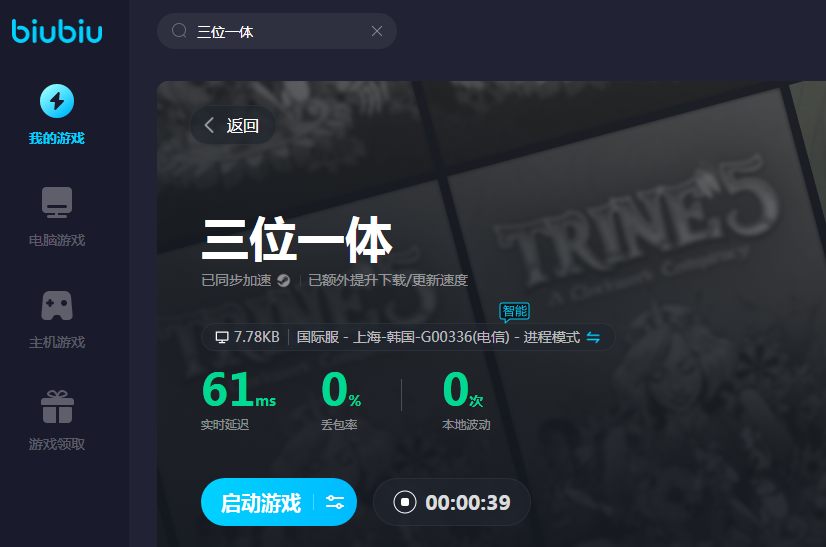Stop acceleration with the stop button
826x547 pixels.
[x=405, y=502]
